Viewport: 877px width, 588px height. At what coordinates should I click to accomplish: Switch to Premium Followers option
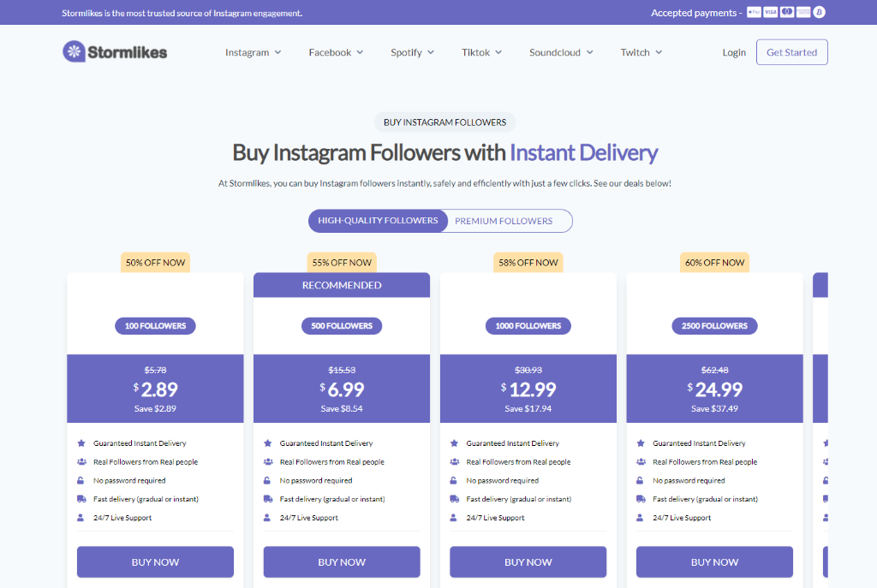coord(504,221)
